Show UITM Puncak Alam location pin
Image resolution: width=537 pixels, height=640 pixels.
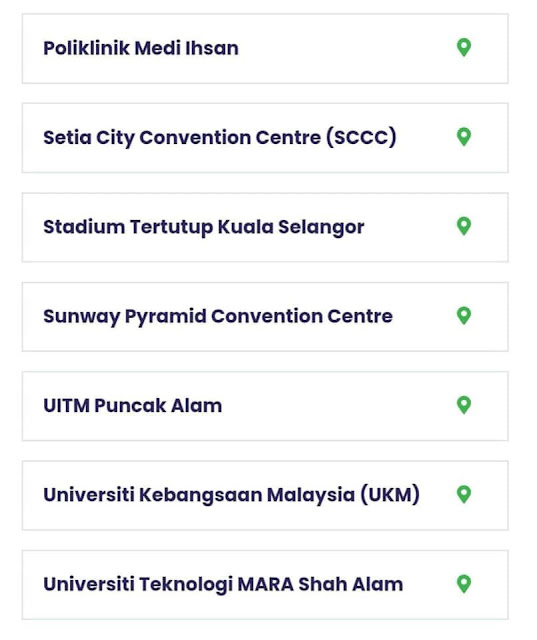point(464,405)
